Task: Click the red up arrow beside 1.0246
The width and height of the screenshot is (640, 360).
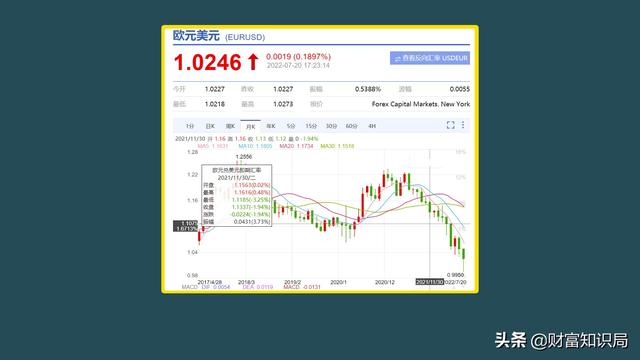Action: click(253, 62)
